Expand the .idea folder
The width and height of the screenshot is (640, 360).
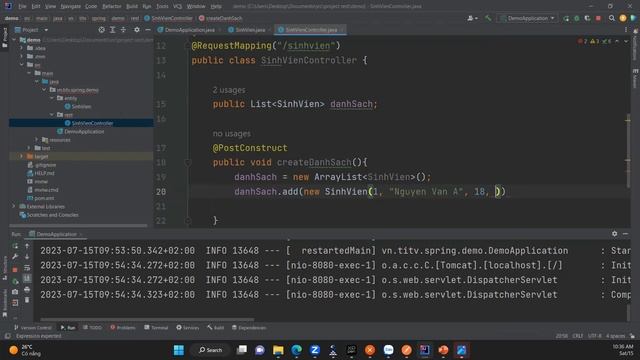pos(22,48)
